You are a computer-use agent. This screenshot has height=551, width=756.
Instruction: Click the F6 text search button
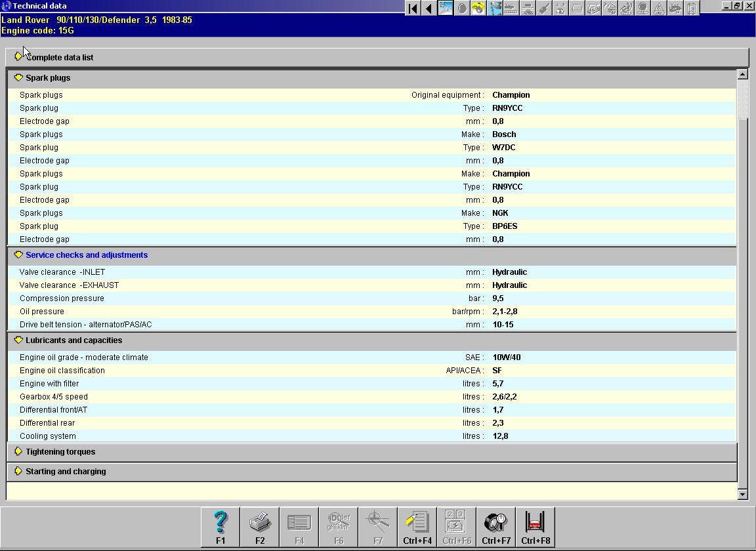(339, 527)
